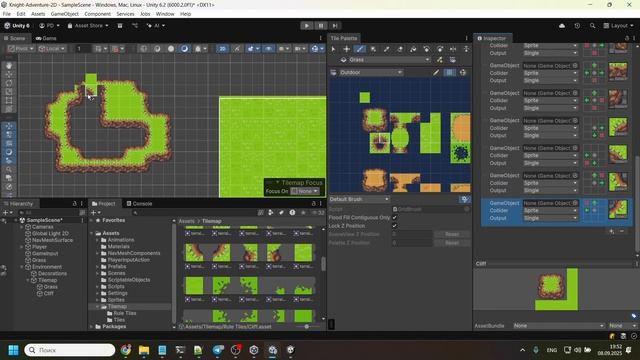Open the Default Brush dropdown
This screenshot has height=360, width=640.
[x=359, y=199]
